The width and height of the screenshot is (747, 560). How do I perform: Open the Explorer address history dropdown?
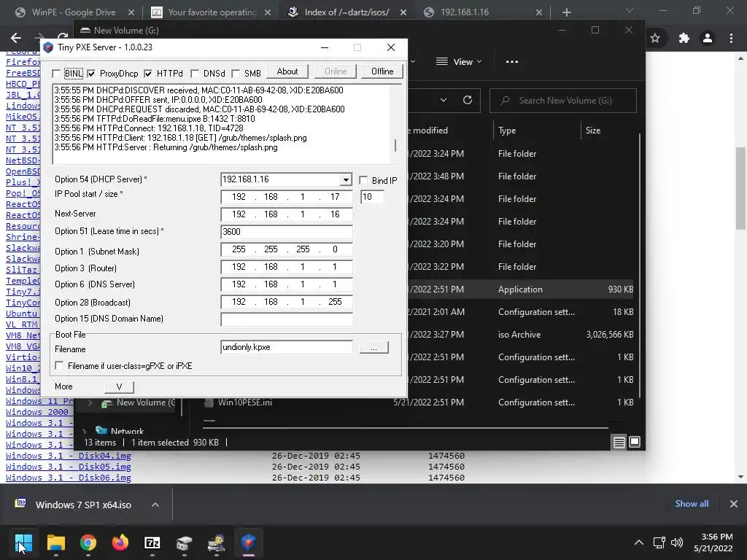tap(444, 100)
